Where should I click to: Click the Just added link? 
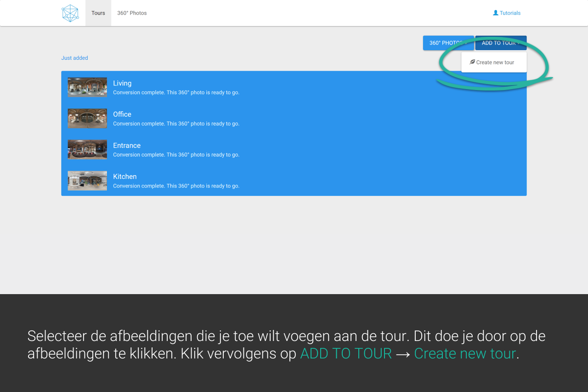tap(74, 58)
